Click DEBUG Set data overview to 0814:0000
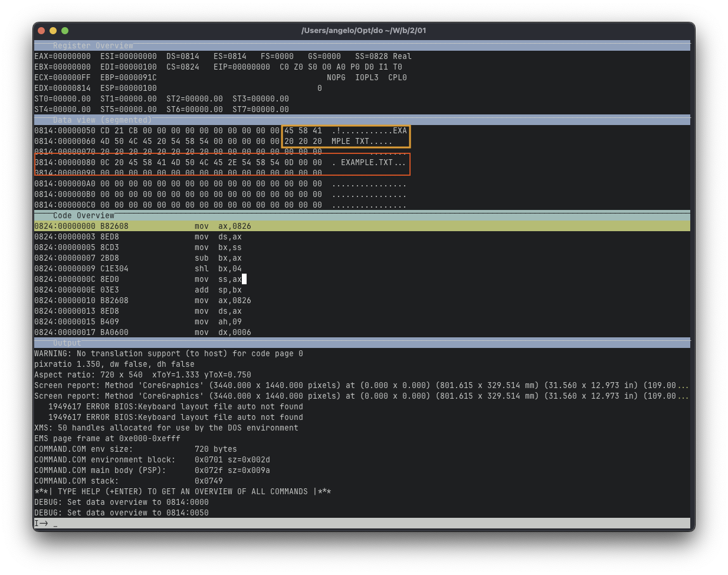The height and width of the screenshot is (575, 728). (122, 502)
